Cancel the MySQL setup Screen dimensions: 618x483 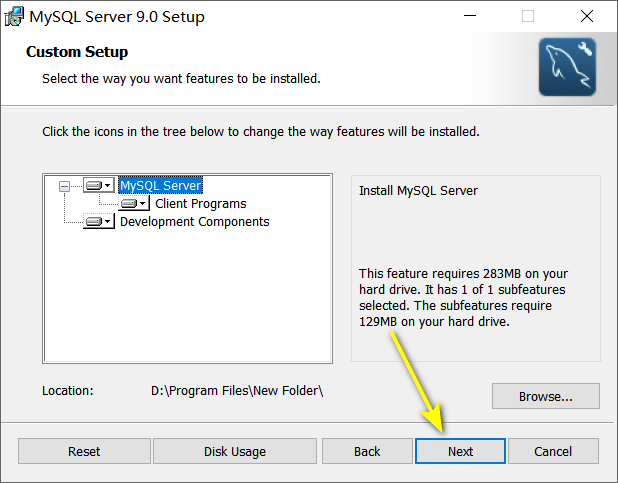[x=553, y=451]
